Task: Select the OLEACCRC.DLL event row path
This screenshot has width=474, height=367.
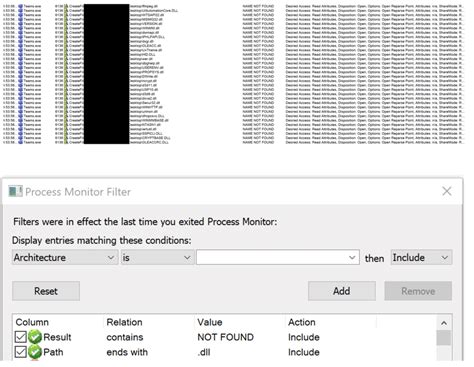Action: tap(149, 142)
